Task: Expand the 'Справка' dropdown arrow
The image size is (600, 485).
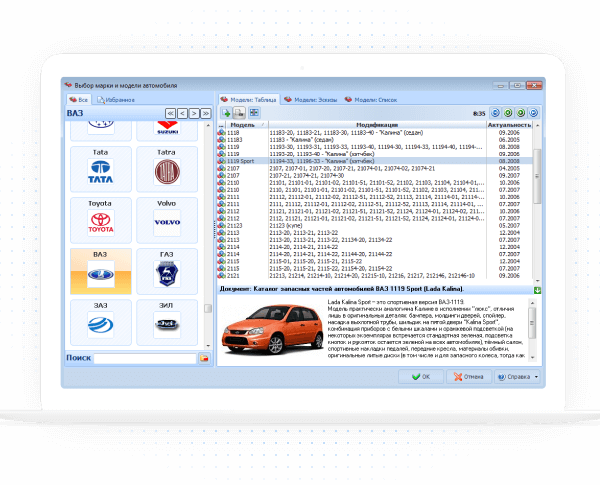Action: tap(536, 377)
